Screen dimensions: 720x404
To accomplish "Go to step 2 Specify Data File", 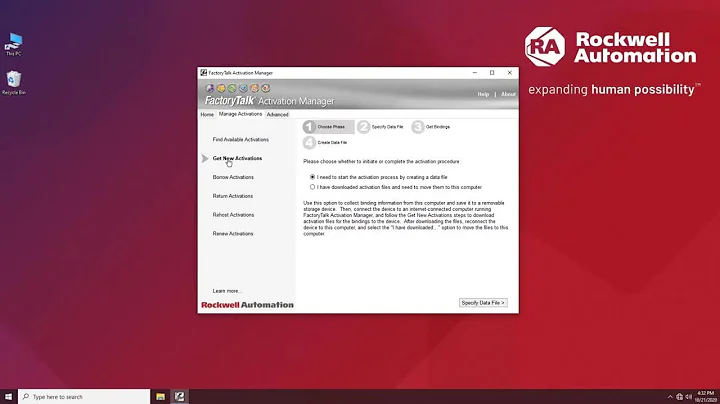I will tap(381, 127).
